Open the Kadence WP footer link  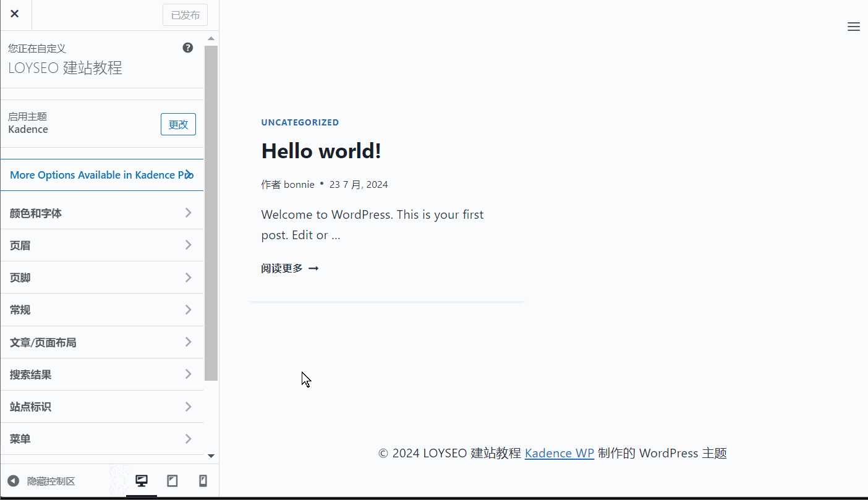(560, 453)
